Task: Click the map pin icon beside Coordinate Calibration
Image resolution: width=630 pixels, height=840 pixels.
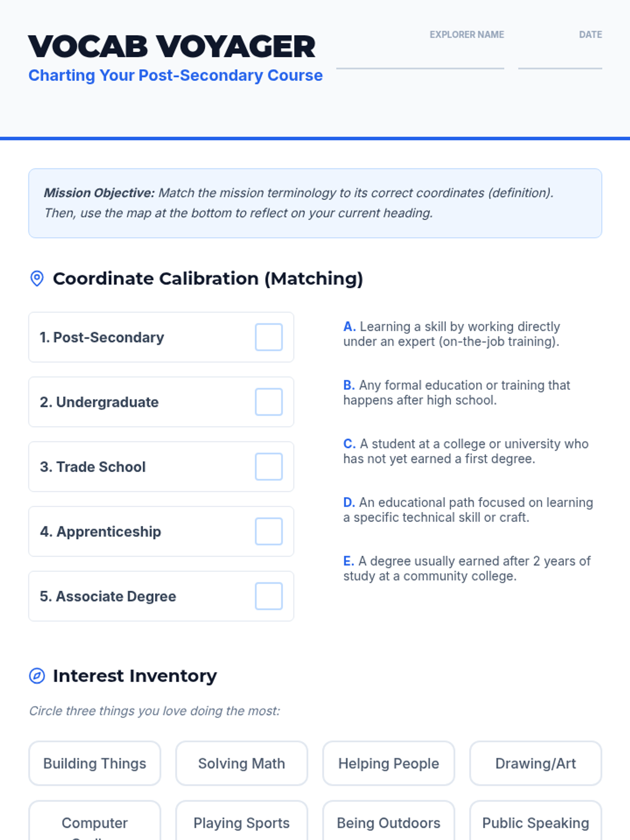Action: [x=37, y=278]
